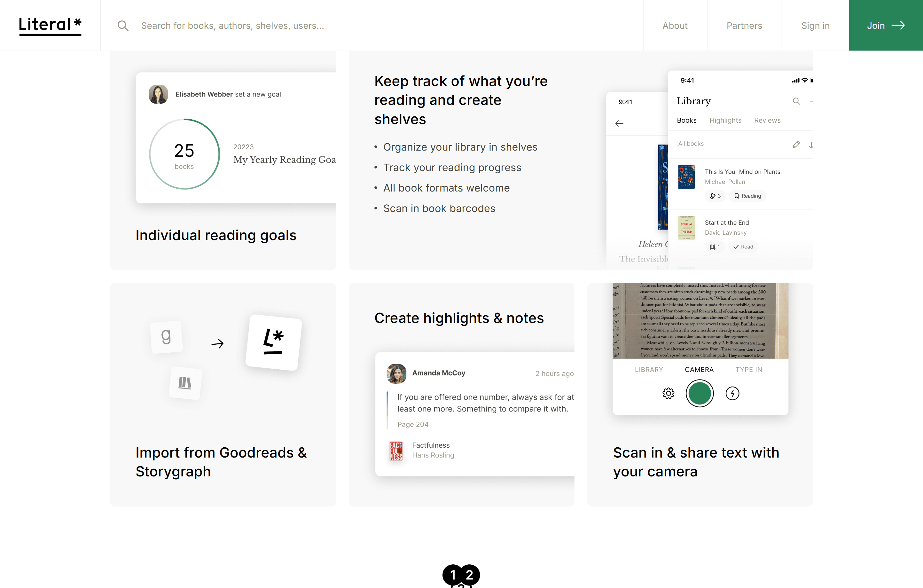Screen dimensions: 923x588
Task: Switch to the Highlights tab
Action: tap(725, 120)
